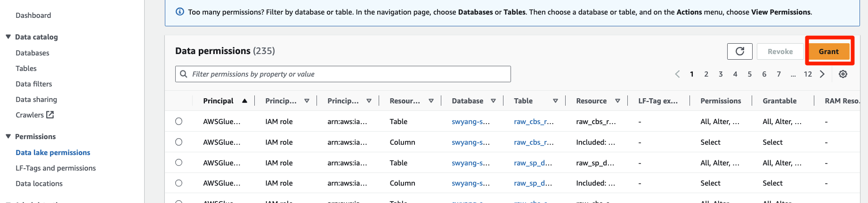Select raw_sp_d Table row radio button
The width and height of the screenshot is (868, 203).
click(x=179, y=163)
